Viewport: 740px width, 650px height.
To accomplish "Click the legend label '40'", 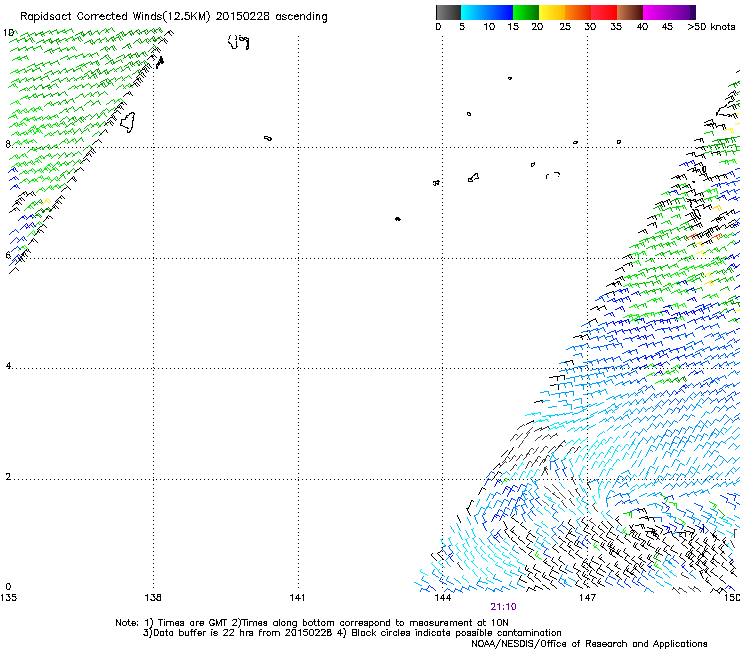I will click(642, 27).
